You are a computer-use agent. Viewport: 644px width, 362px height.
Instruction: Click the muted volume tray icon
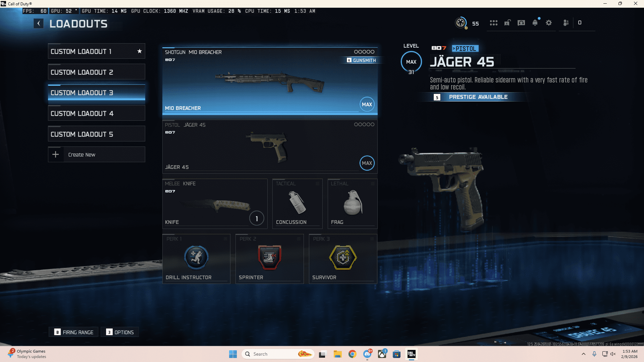613,354
